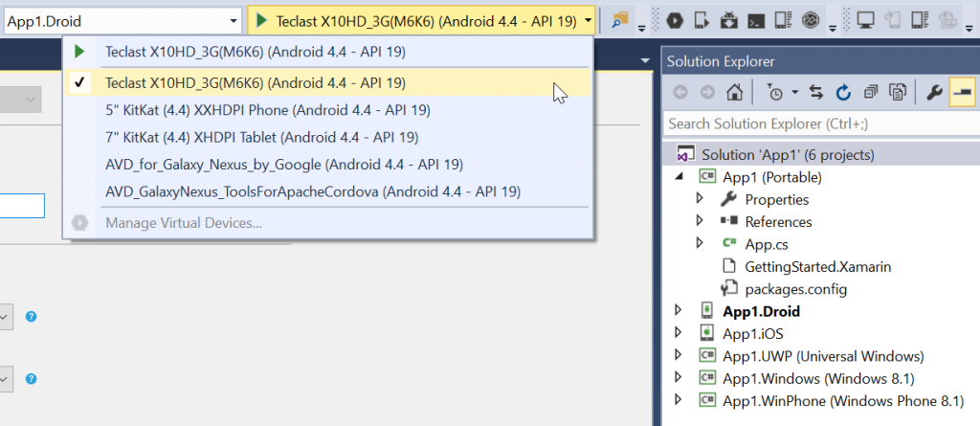The height and width of the screenshot is (426, 980).
Task: Click Solution Explorer Forward arrow
Action: [x=707, y=93]
